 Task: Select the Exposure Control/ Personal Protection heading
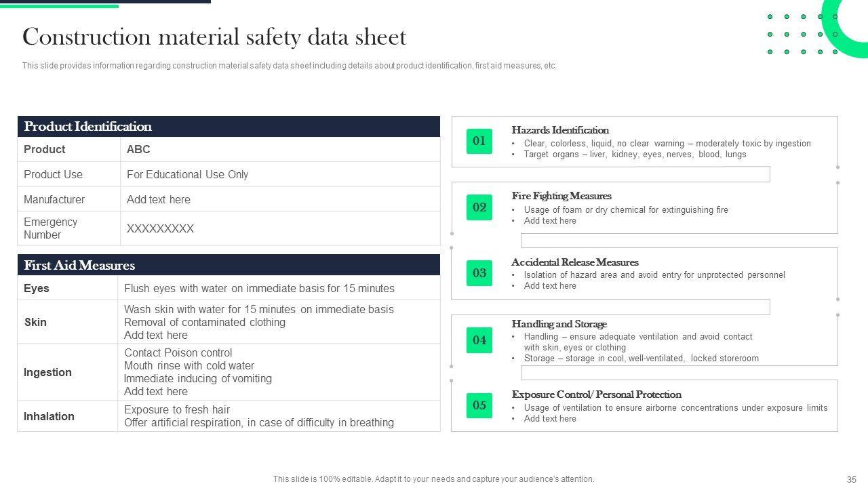pyautogui.click(x=596, y=394)
